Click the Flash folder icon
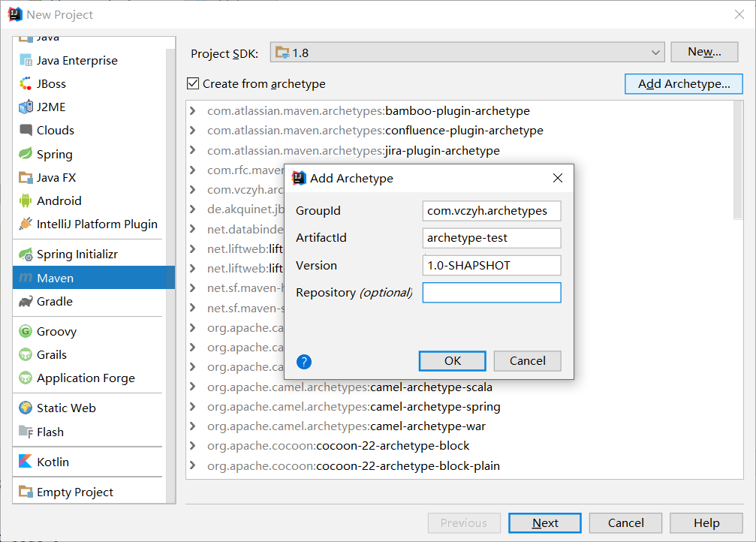The image size is (756, 542). pyautogui.click(x=26, y=432)
